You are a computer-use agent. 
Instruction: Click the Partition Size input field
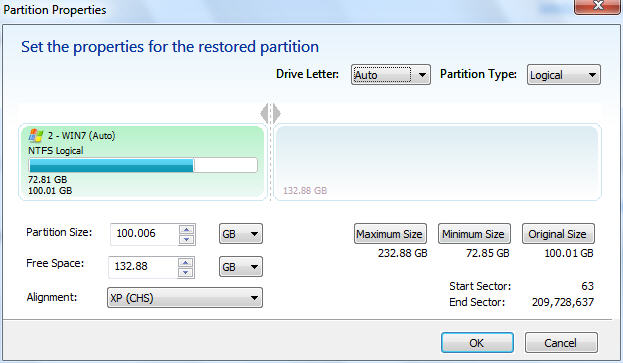[x=145, y=234]
